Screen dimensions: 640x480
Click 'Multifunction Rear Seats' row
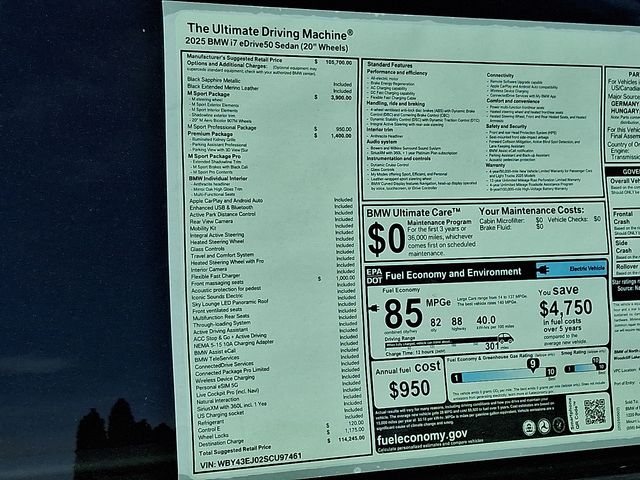(221, 317)
